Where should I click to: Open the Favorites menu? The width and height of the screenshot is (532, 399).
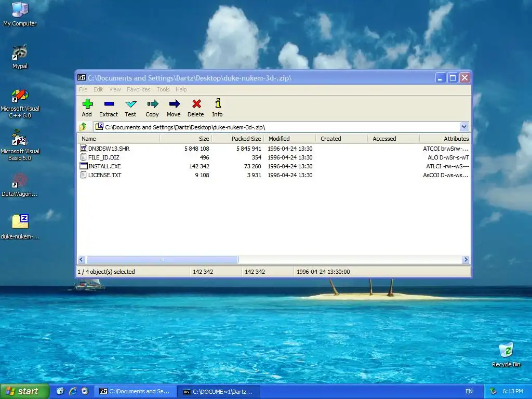tap(138, 89)
